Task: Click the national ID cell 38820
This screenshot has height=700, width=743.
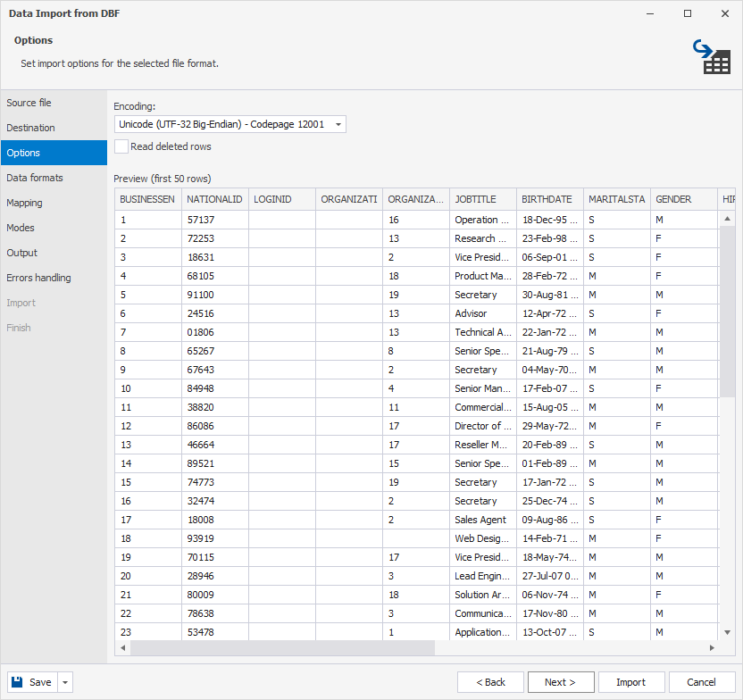Action: (214, 407)
